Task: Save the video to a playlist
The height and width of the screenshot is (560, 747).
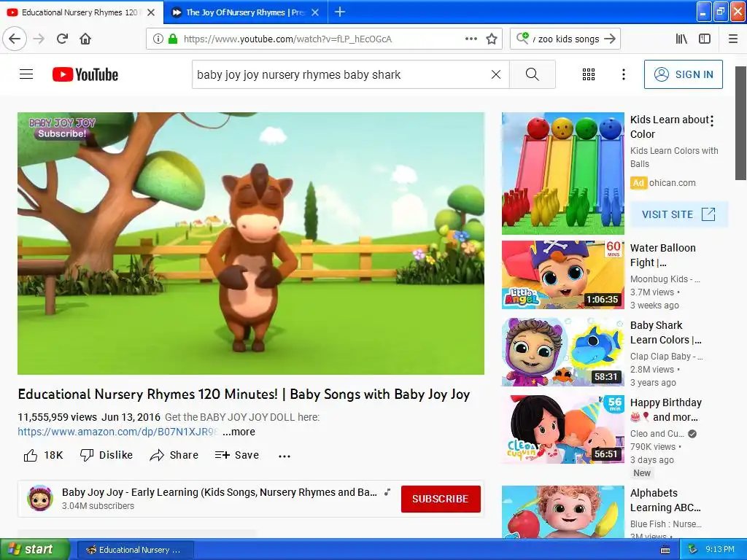Action: [x=237, y=455]
